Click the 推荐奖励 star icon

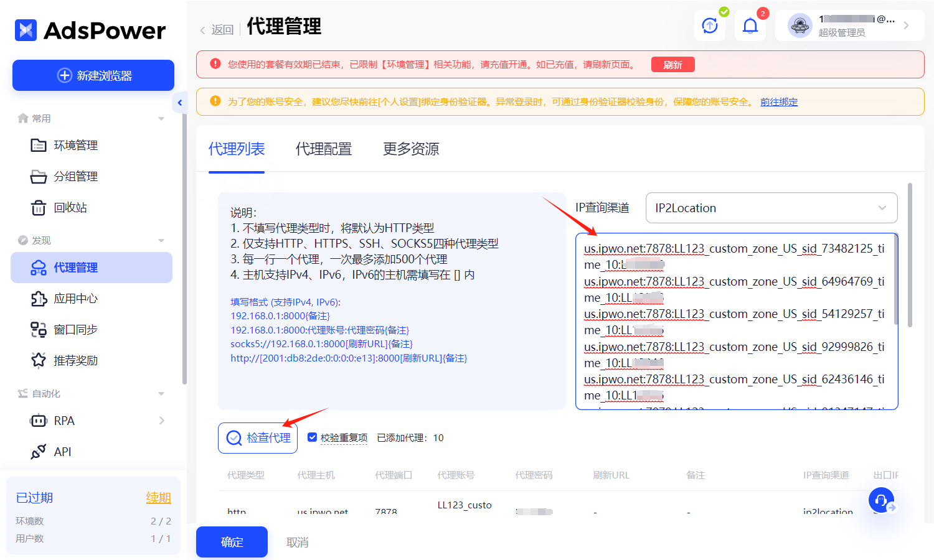coord(39,360)
